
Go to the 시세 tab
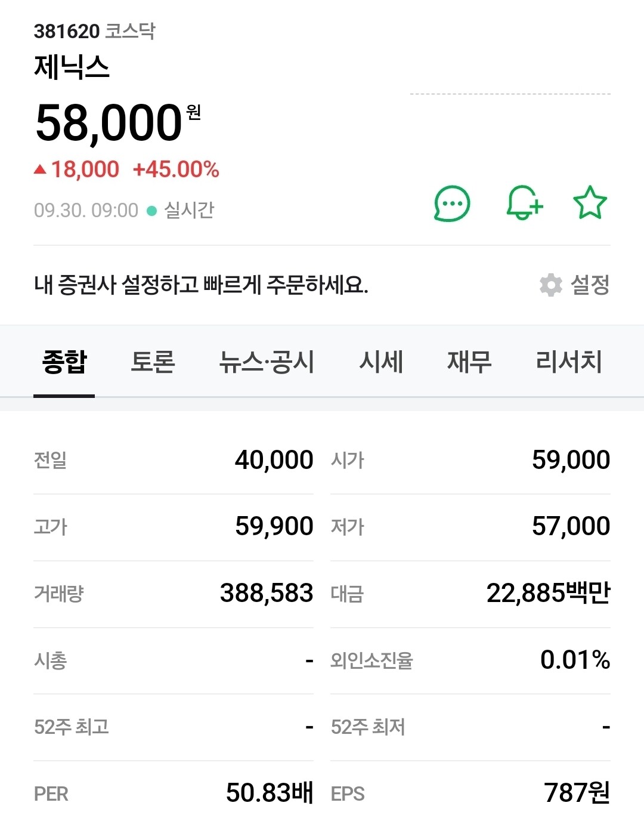tap(381, 362)
